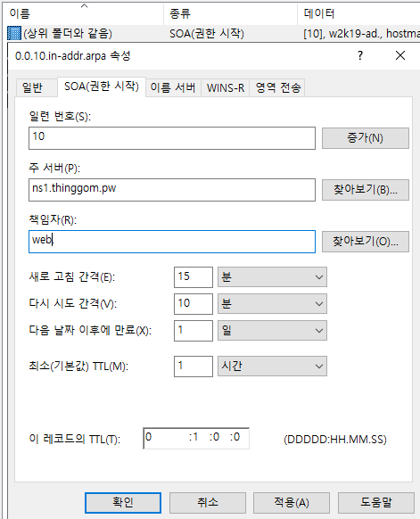Click the 주 서버 field with ns1.thinggom.pw
The height and width of the screenshot is (519, 420).
click(x=172, y=190)
